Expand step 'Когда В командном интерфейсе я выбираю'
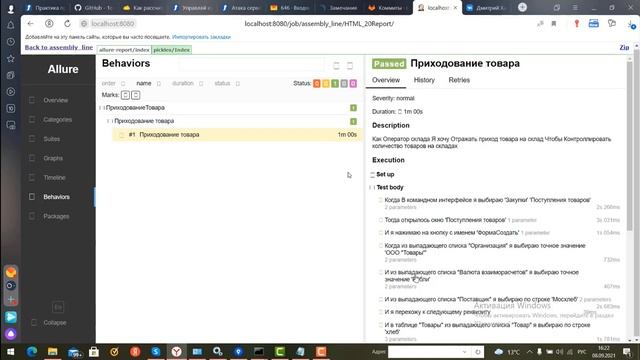Image resolution: width=640 pixels, height=360 pixels. point(488,200)
